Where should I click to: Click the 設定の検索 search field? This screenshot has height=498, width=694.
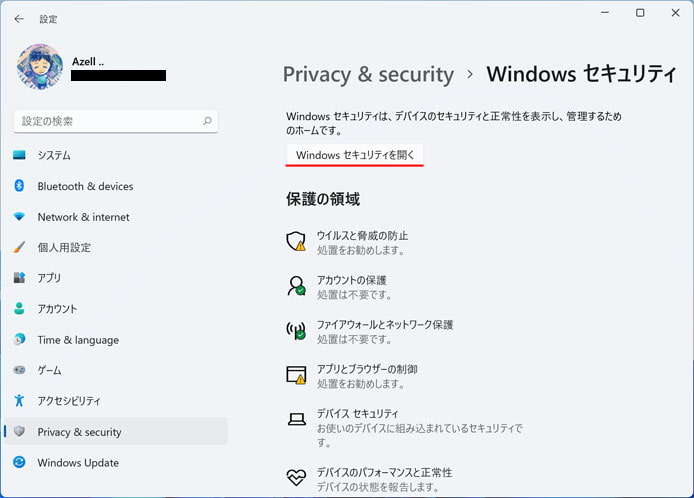tap(116, 121)
